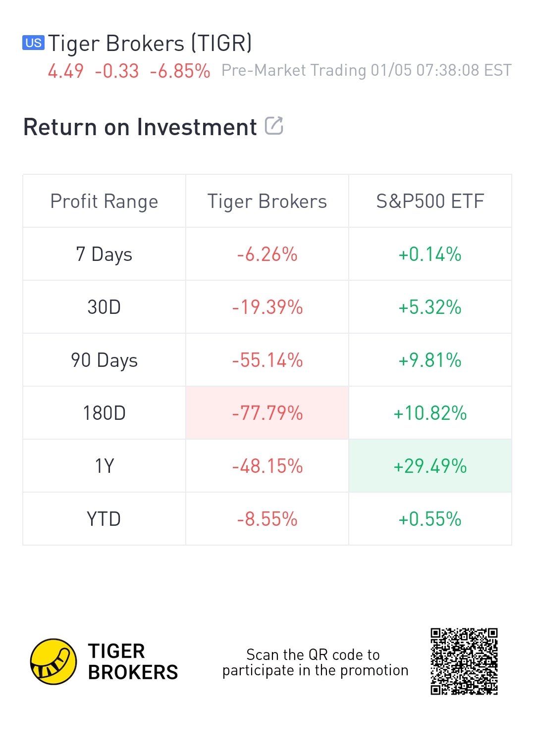Click the highlighted +29.49% cell
Image resolution: width=535 pixels, height=756 pixels.
pyautogui.click(x=430, y=466)
